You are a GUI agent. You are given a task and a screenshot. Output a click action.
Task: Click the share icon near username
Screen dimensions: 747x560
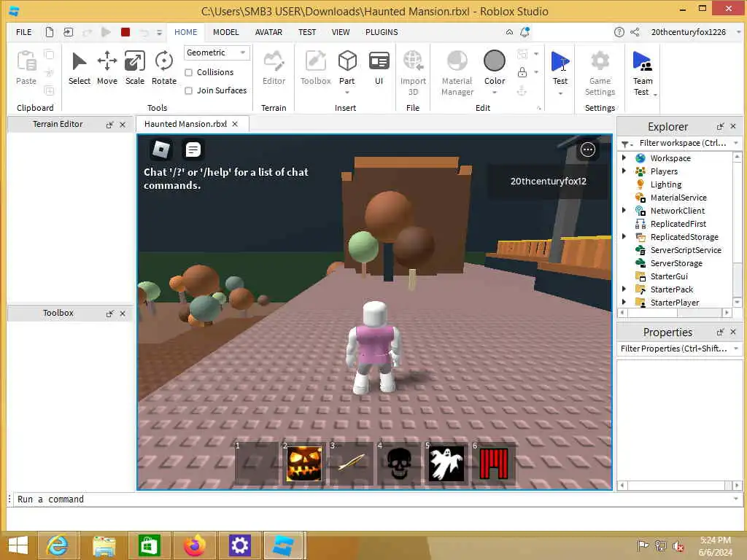tap(635, 32)
